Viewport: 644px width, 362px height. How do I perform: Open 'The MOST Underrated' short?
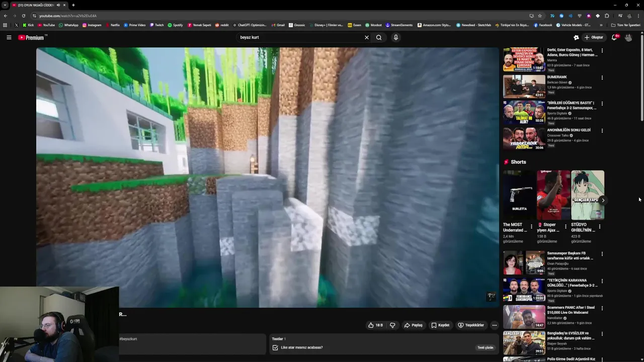pyautogui.click(x=519, y=195)
